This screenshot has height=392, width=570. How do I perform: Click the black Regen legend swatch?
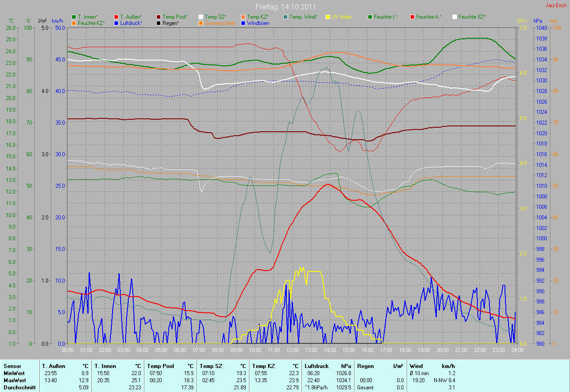tap(159, 23)
